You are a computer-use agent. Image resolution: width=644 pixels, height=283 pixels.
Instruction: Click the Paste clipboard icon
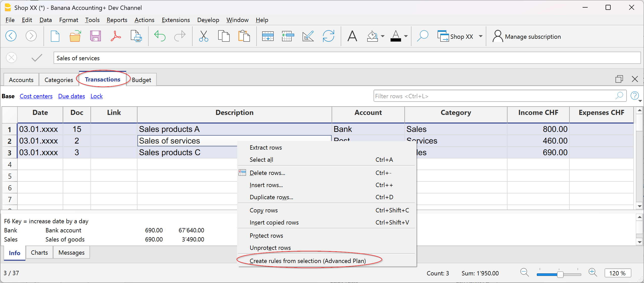[x=244, y=36]
